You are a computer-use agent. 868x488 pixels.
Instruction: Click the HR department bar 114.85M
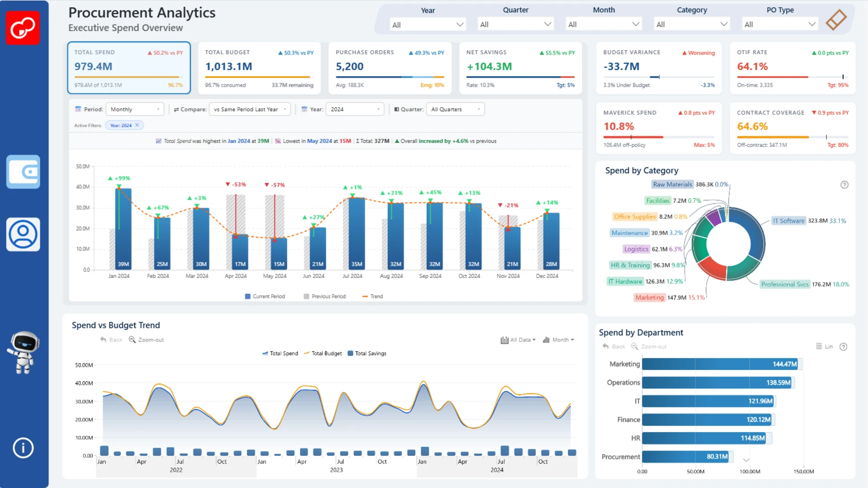coord(704,438)
